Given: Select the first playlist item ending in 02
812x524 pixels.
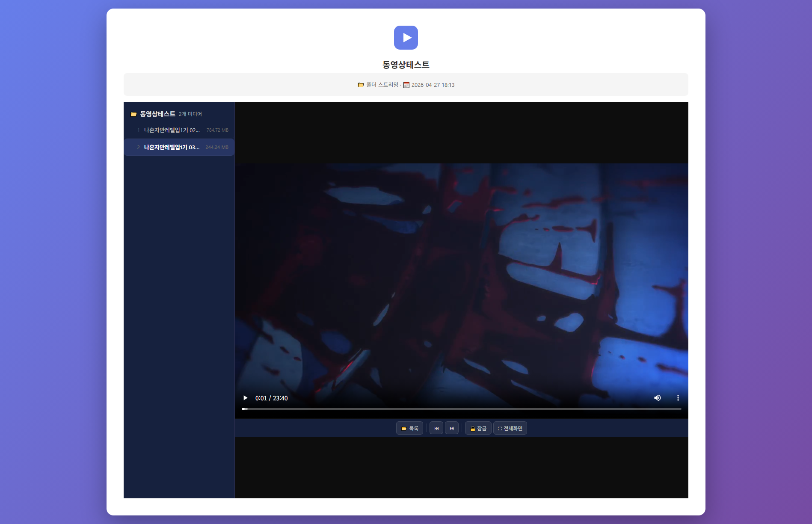Looking at the screenshot, I should tap(172, 130).
